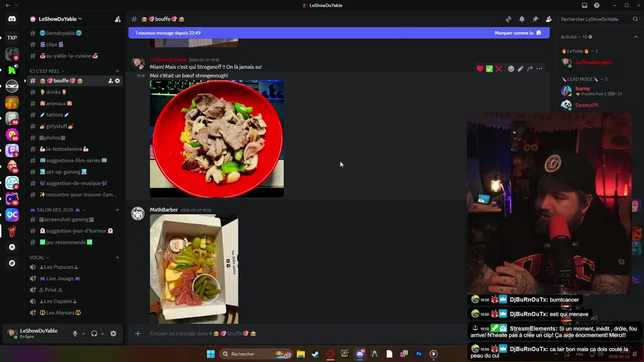Open the liensduyable channel
This screenshot has width=644, height=362.
coord(75,33)
